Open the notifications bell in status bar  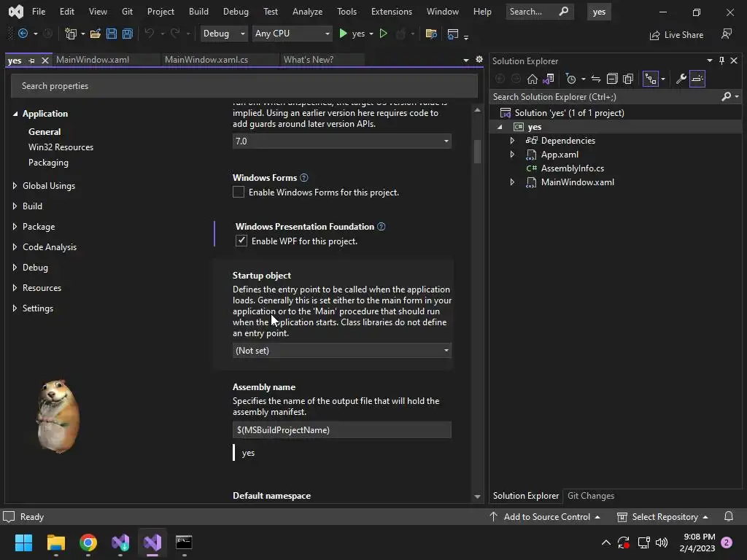[729, 517]
